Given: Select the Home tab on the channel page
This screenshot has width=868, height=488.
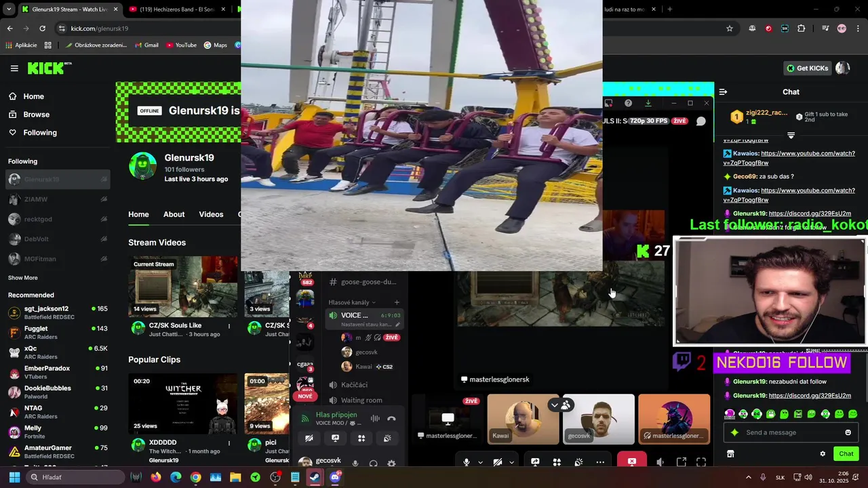Looking at the screenshot, I should point(138,214).
